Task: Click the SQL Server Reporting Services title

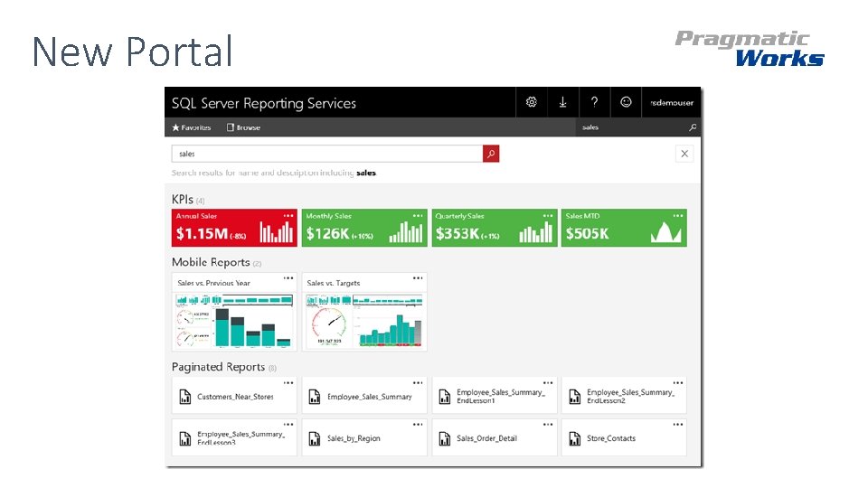Action: point(263,103)
